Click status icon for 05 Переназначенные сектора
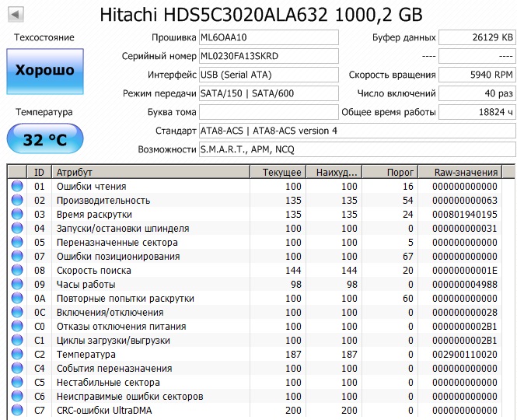This screenshot has height=420, width=517. click(x=17, y=242)
